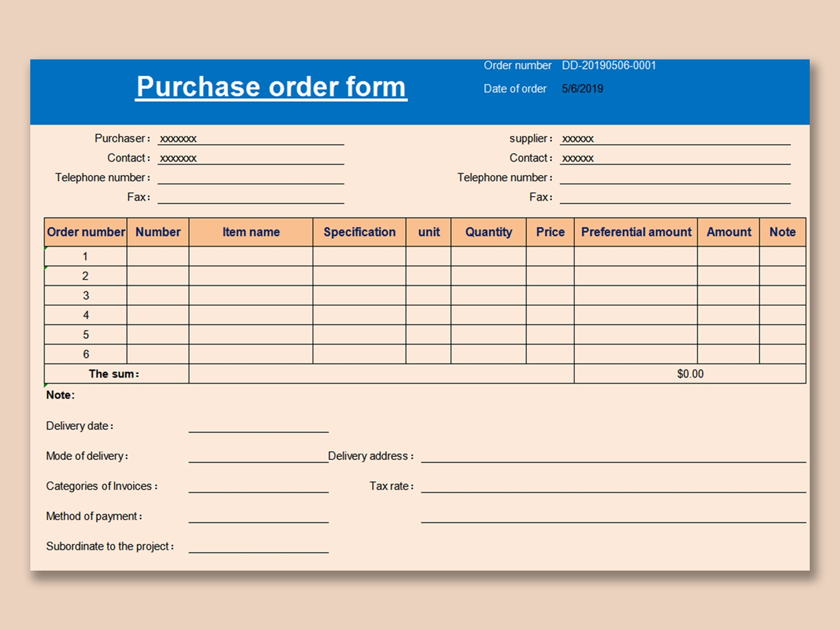Click the Method of payment field
The width and height of the screenshot is (840, 630).
click(258, 516)
